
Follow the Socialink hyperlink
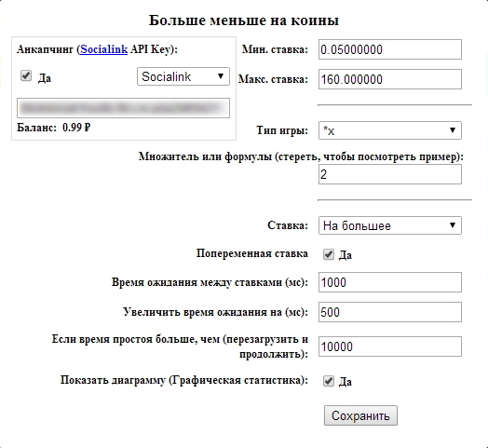tap(104, 49)
